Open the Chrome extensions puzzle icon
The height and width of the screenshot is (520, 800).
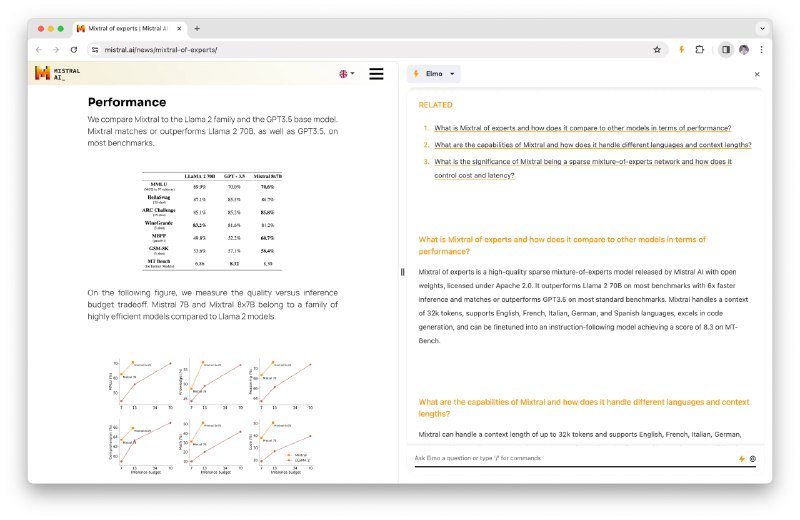(x=700, y=49)
